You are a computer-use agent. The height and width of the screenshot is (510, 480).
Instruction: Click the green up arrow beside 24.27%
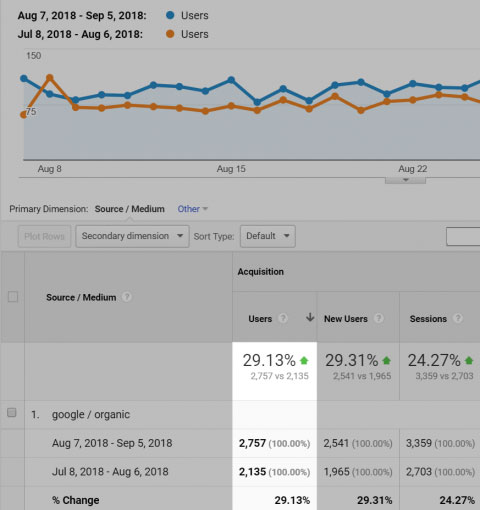[x=469, y=360]
